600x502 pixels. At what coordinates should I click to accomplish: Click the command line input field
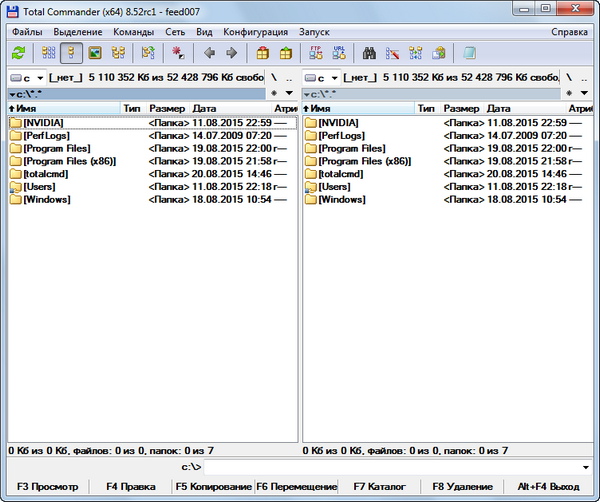point(390,467)
